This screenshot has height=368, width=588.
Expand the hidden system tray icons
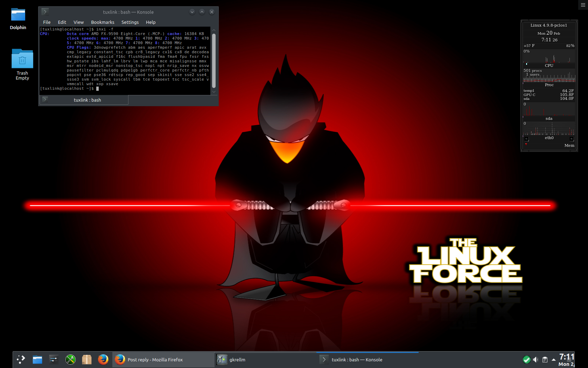(x=553, y=359)
